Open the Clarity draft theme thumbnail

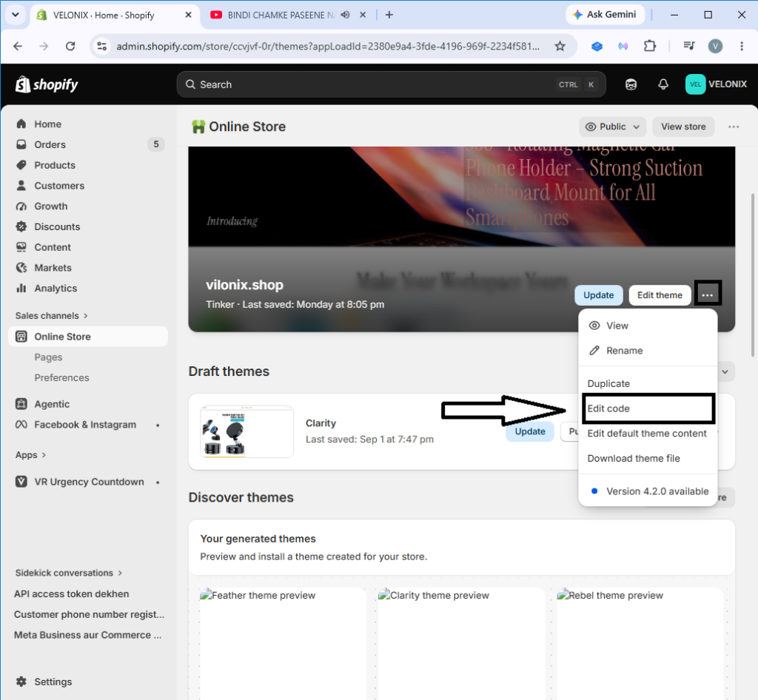click(x=246, y=431)
